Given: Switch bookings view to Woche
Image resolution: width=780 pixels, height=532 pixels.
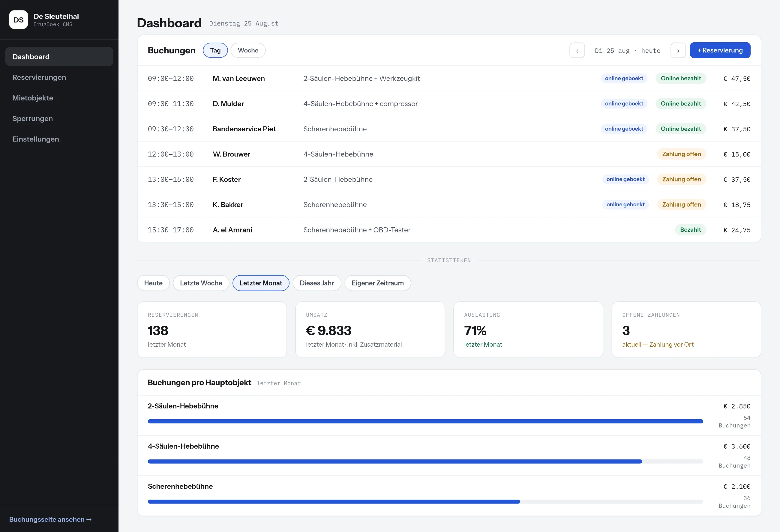Looking at the screenshot, I should (x=248, y=50).
